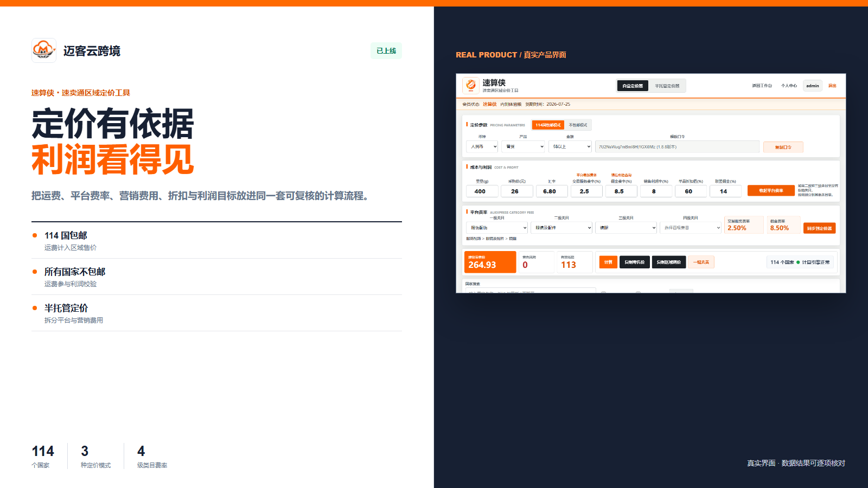This screenshot has height=488, width=868.
Task: Open the 个人中心 link
Action: (789, 86)
